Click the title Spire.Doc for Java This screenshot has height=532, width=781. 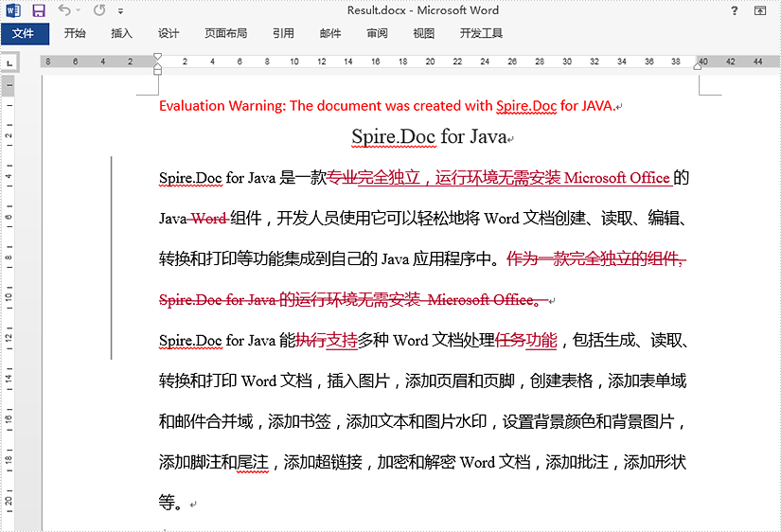[x=430, y=136]
